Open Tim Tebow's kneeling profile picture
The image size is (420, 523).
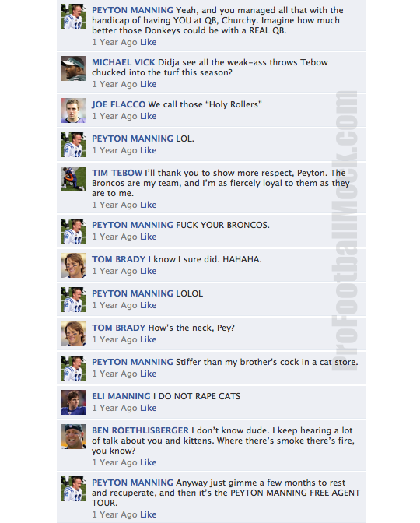click(x=73, y=179)
